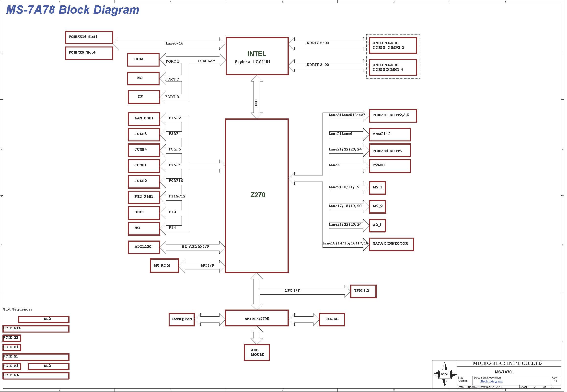
Task: Click the 'MS-7A78 Block Diagram' title
Action: point(73,10)
